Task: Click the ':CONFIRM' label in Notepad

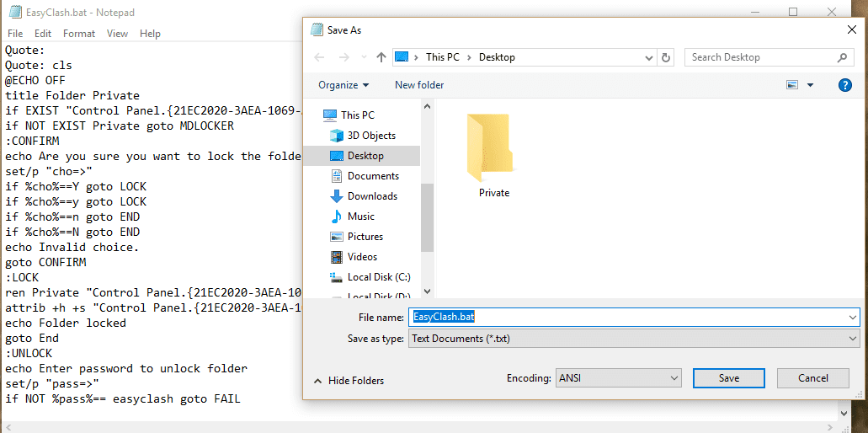Action: 32,141
